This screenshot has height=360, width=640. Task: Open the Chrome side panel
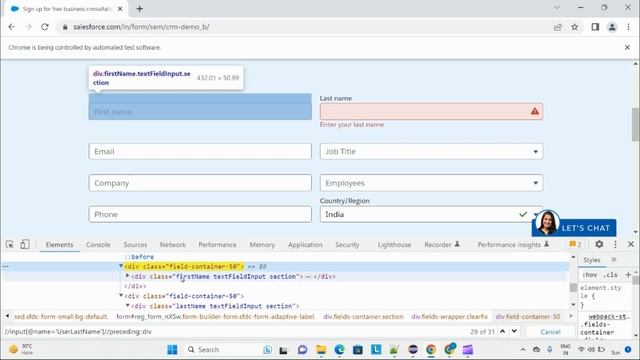[x=595, y=27]
